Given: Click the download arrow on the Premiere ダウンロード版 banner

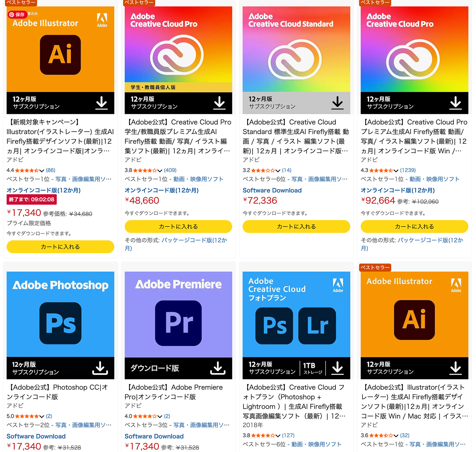Looking at the screenshot, I should point(218,368).
